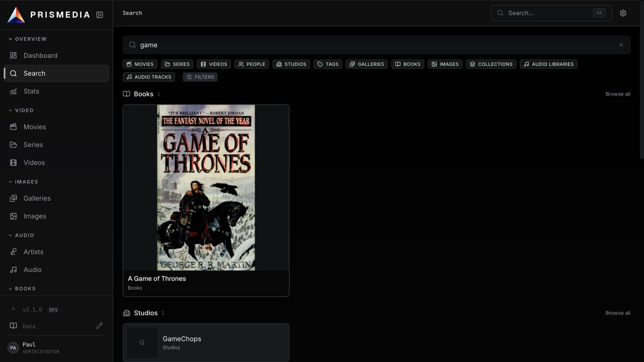Click the Images picture icon in sidebar
The image size is (644, 362).
(x=14, y=216)
